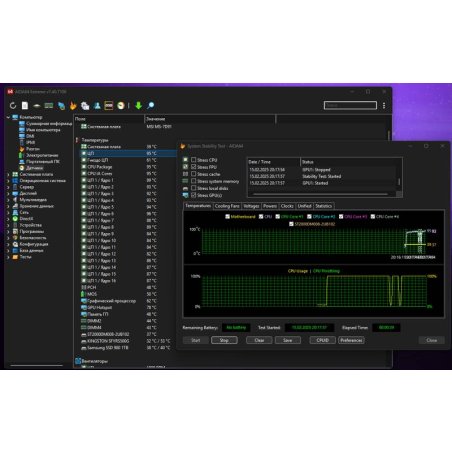
Task: Click the Clear button
Action: tap(259, 340)
